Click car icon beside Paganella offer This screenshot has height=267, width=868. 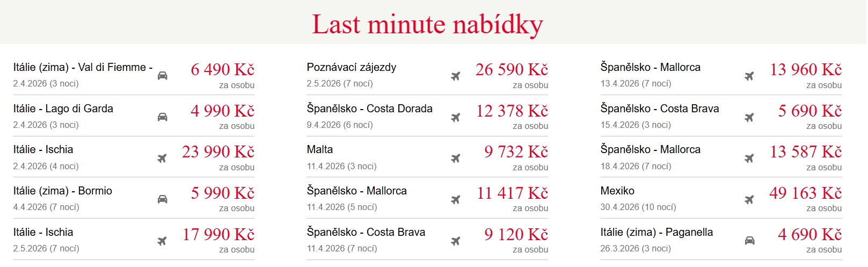[x=749, y=241]
